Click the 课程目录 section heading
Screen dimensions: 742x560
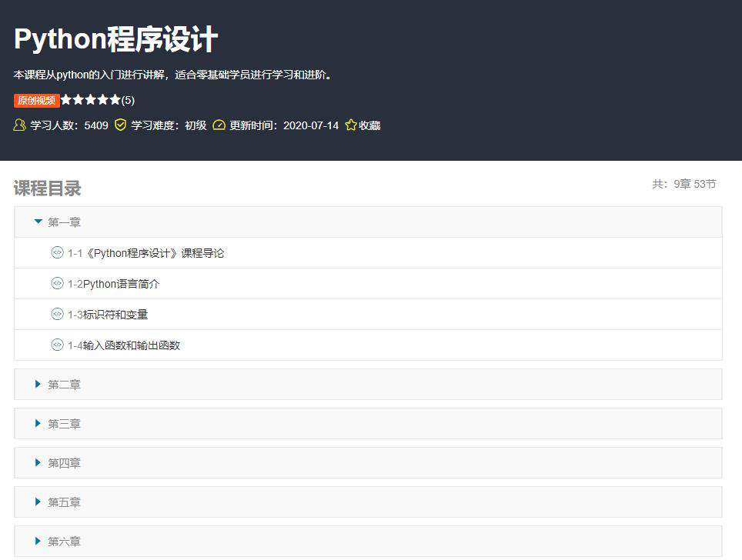pos(47,188)
